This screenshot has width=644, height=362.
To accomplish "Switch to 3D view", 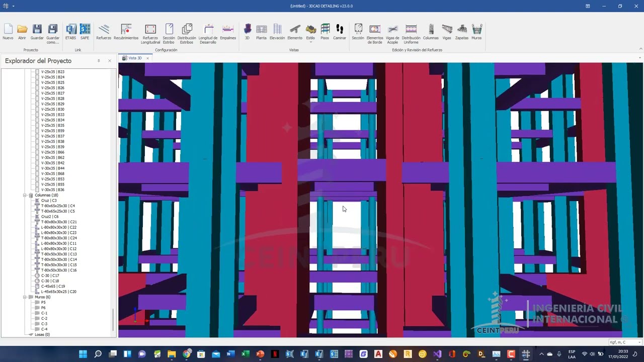I will pos(247,32).
